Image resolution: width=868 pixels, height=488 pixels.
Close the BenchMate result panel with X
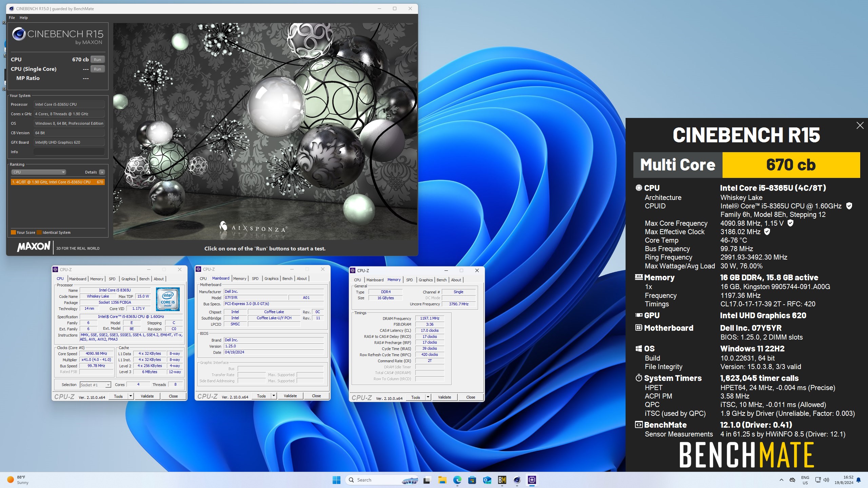pos(860,125)
